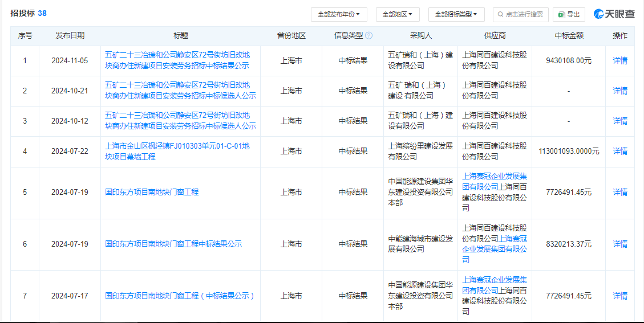The width and height of the screenshot is (644, 323).
Task: Open the 枫泾镇FJ010303单元 幕墙工程 title link
Action: pos(177,152)
